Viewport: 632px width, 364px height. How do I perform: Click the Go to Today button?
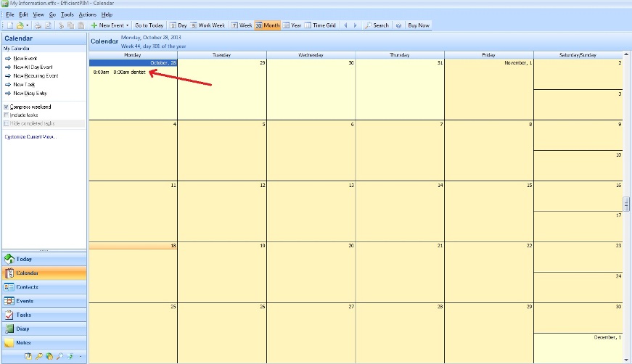coord(149,25)
